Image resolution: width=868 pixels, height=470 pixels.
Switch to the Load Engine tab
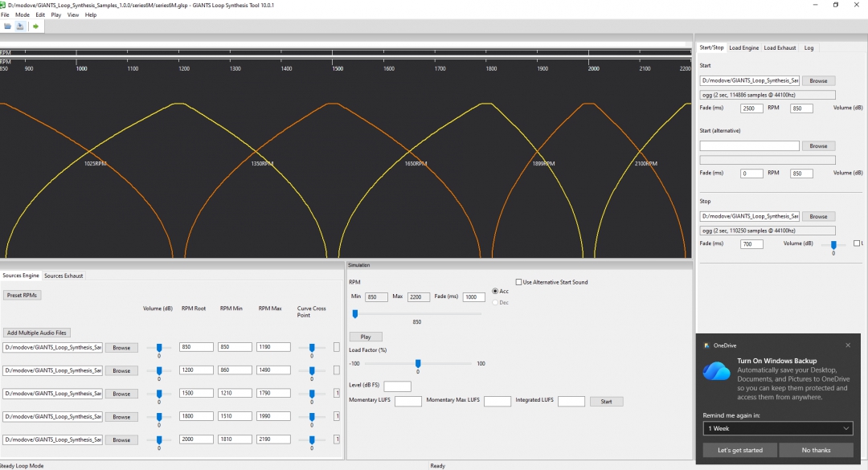point(743,48)
